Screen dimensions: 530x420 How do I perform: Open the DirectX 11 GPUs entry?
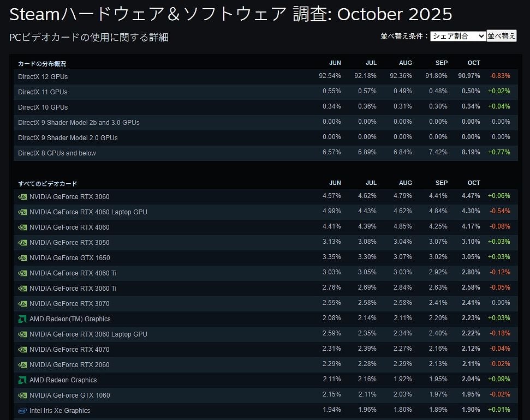(43, 92)
